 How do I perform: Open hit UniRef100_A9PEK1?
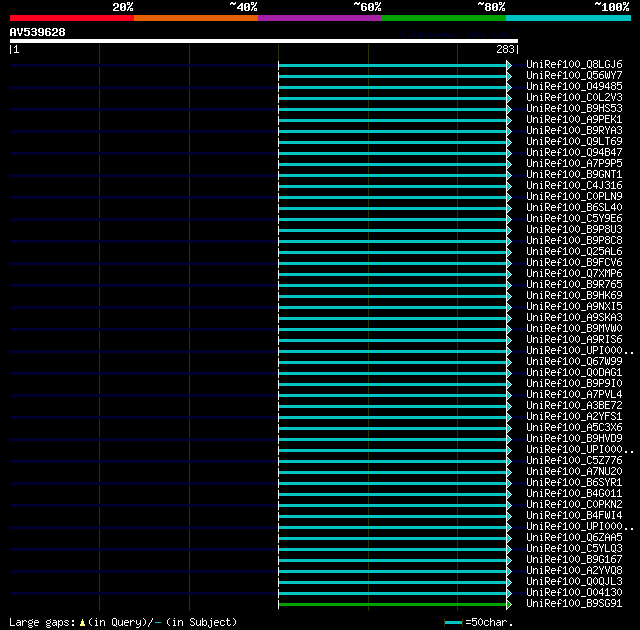[574, 120]
